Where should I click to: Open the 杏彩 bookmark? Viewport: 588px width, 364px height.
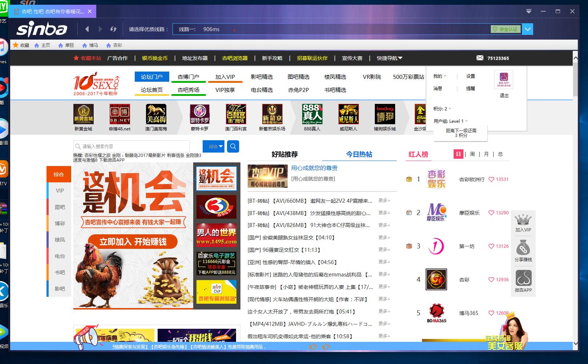pos(114,45)
